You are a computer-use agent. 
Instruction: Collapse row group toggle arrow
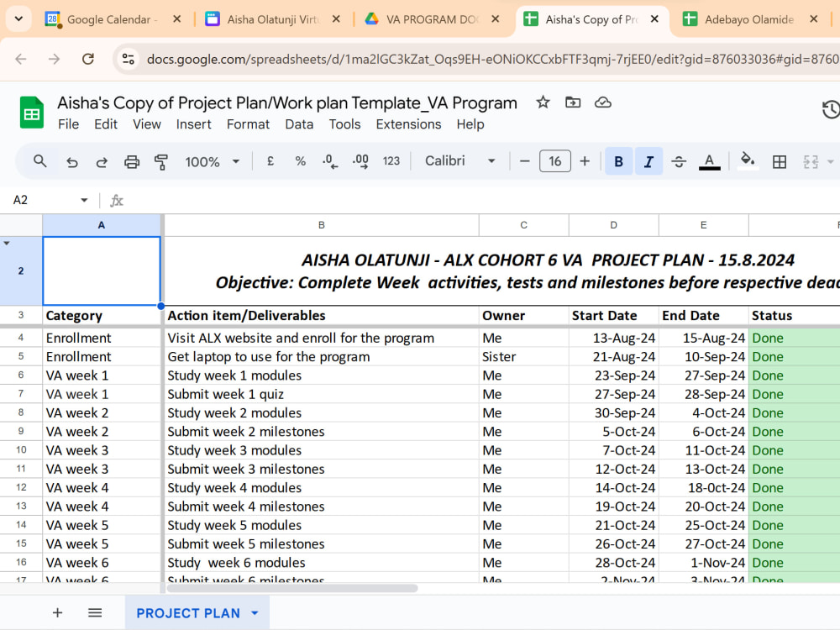[7, 244]
